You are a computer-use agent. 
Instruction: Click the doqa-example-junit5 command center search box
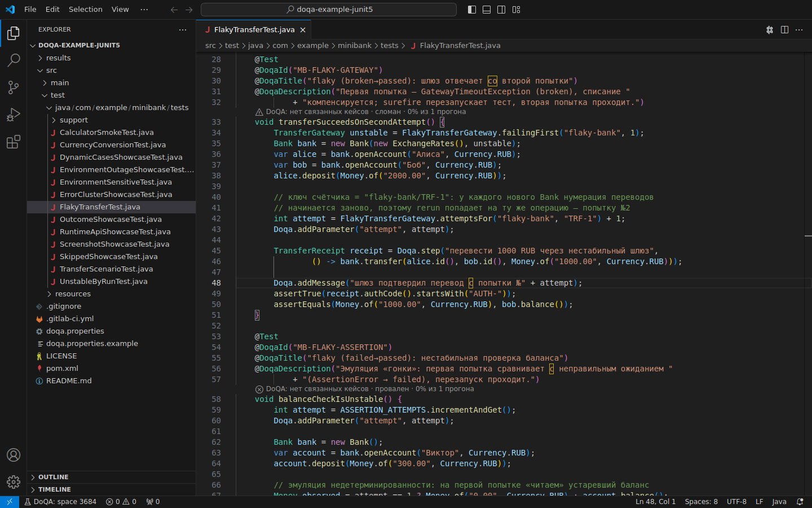click(x=329, y=10)
